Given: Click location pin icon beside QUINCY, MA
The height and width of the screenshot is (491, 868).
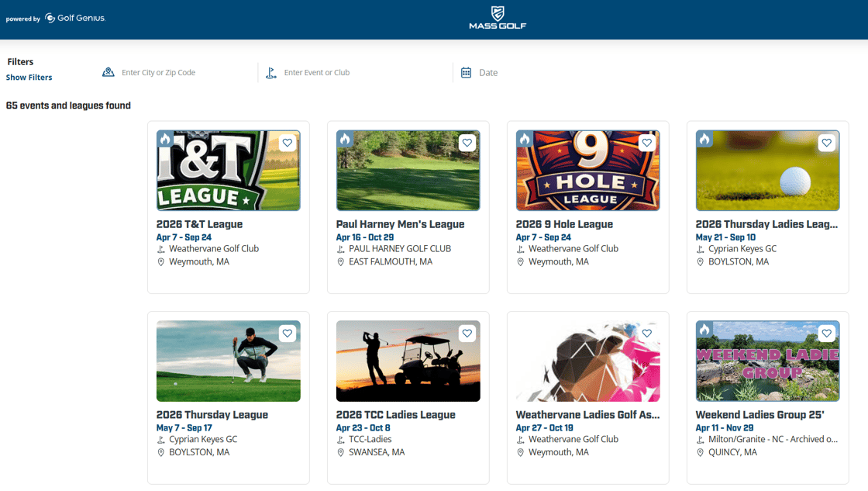Looking at the screenshot, I should pyautogui.click(x=701, y=453).
